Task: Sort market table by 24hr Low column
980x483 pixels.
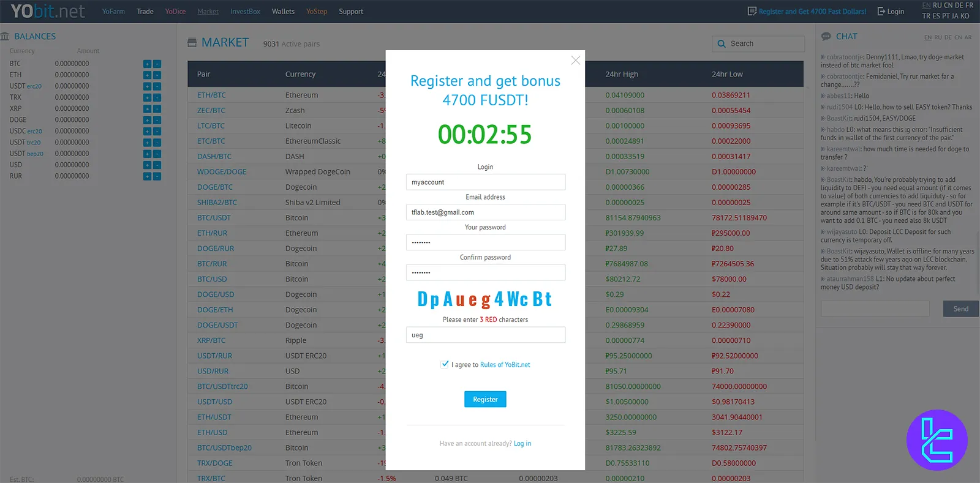Action: [727, 74]
